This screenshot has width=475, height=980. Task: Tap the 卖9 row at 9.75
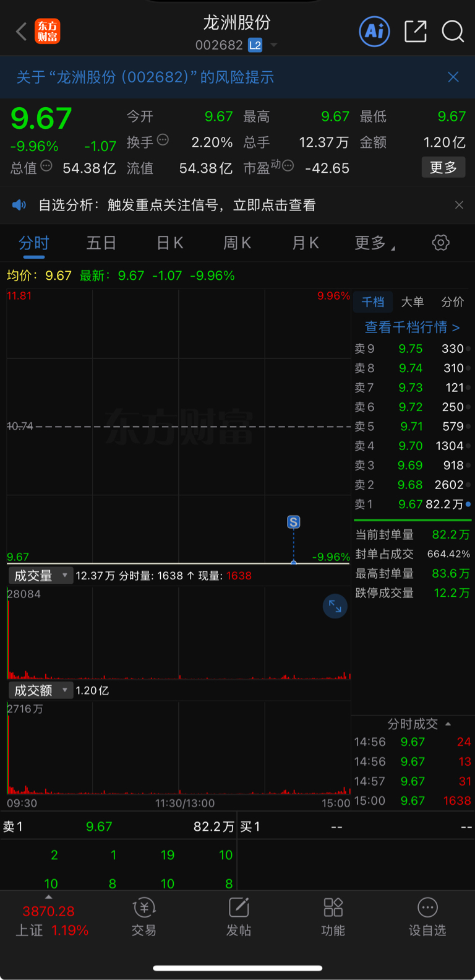(x=413, y=349)
